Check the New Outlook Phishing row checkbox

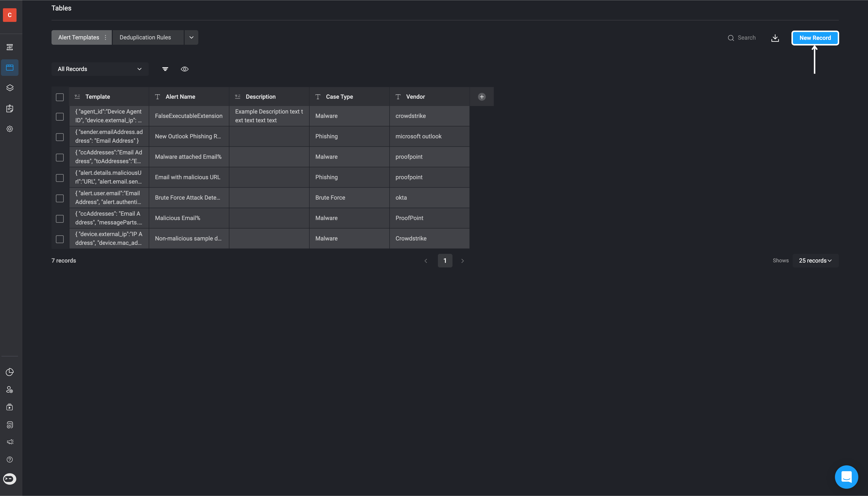coord(60,137)
